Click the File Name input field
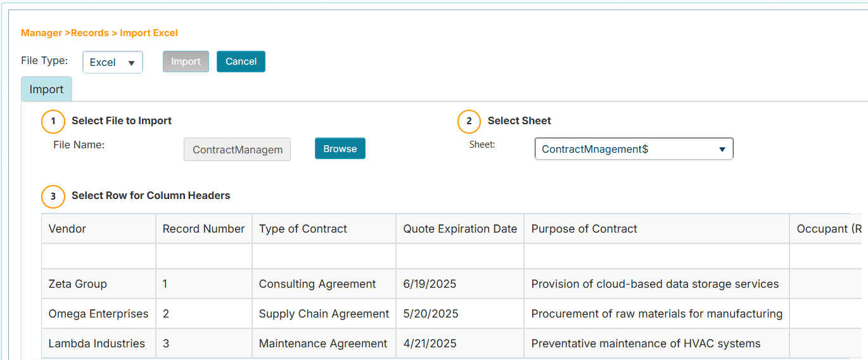Screen dimensions: 868x360 pyautogui.click(x=237, y=150)
